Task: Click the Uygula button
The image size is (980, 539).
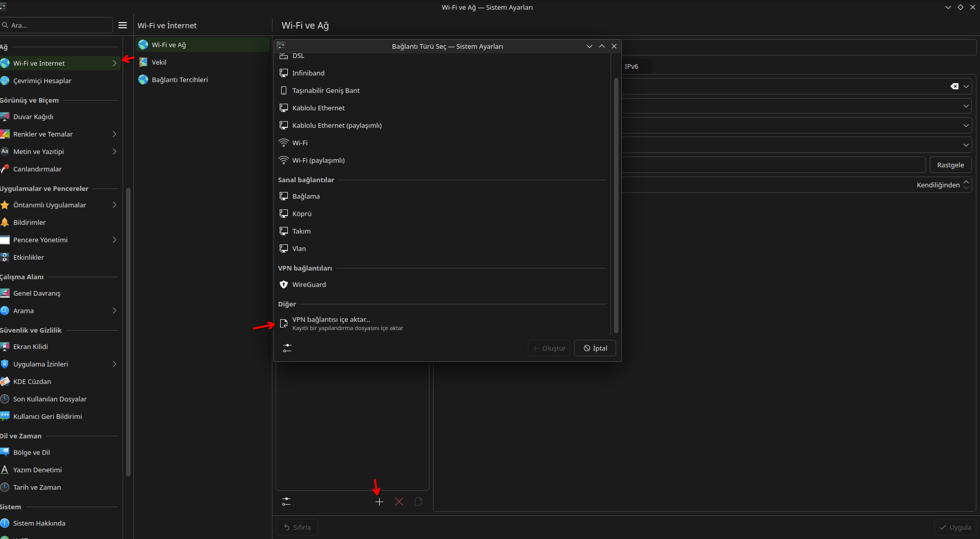Action: [x=955, y=527]
